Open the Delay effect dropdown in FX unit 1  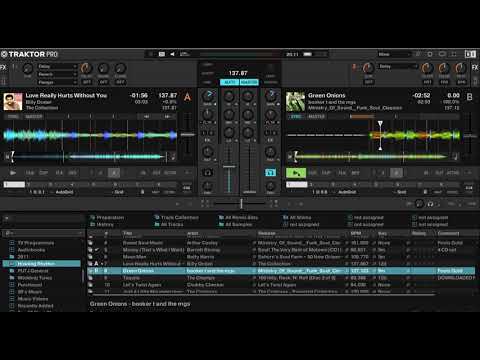pyautogui.click(x=57, y=66)
